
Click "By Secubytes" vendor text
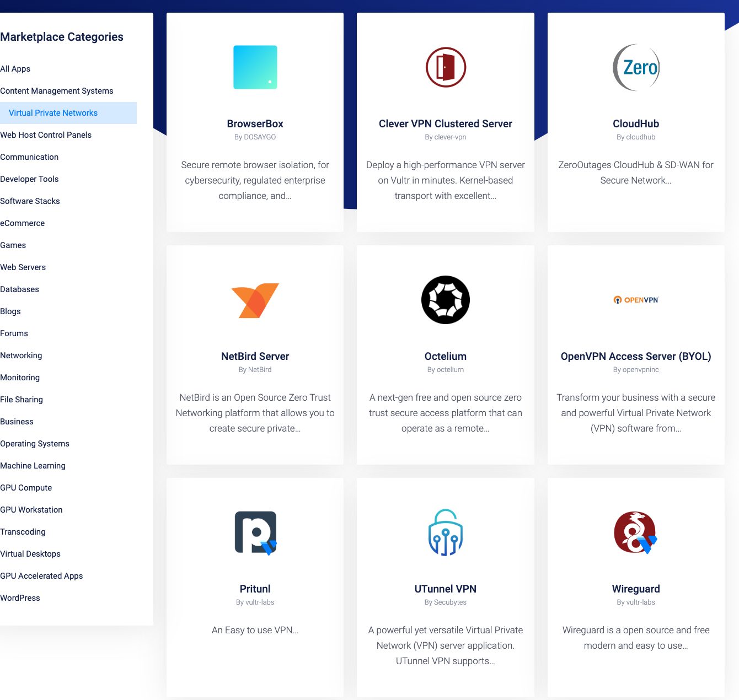(446, 602)
